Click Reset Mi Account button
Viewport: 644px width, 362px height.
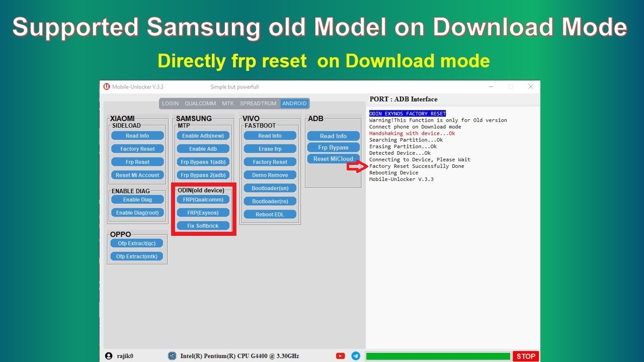point(137,175)
